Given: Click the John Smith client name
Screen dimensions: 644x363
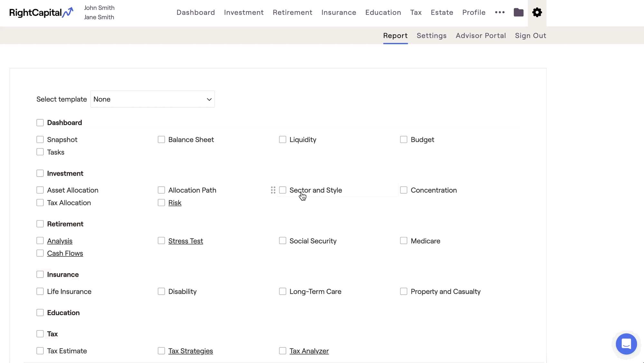Looking at the screenshot, I should pos(99,8).
